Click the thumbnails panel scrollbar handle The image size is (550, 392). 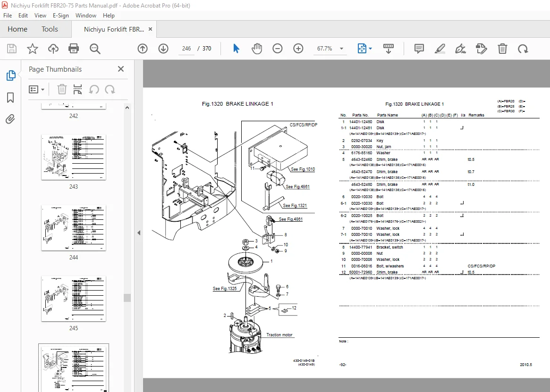click(x=127, y=298)
